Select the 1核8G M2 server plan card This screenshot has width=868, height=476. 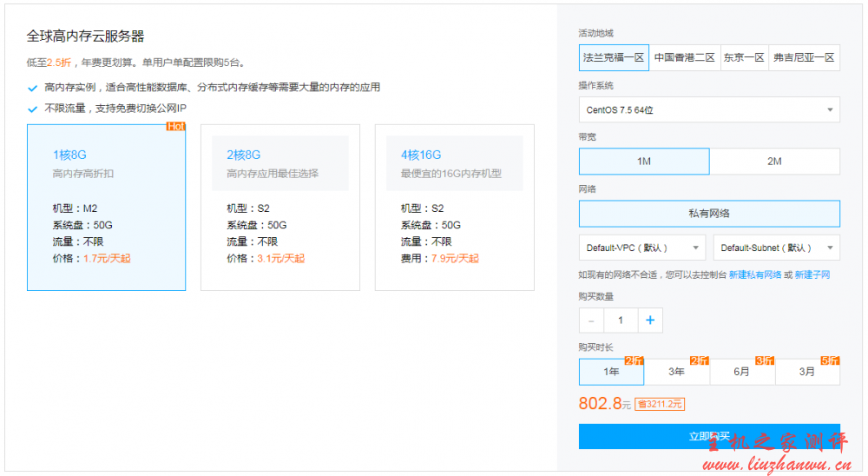point(106,207)
